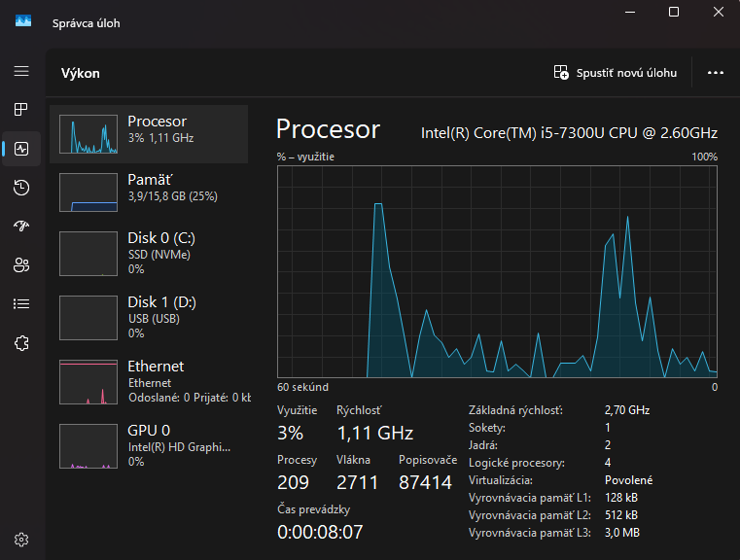
Task: Show Disk 1 (D:) USB performance
Action: [149, 316]
